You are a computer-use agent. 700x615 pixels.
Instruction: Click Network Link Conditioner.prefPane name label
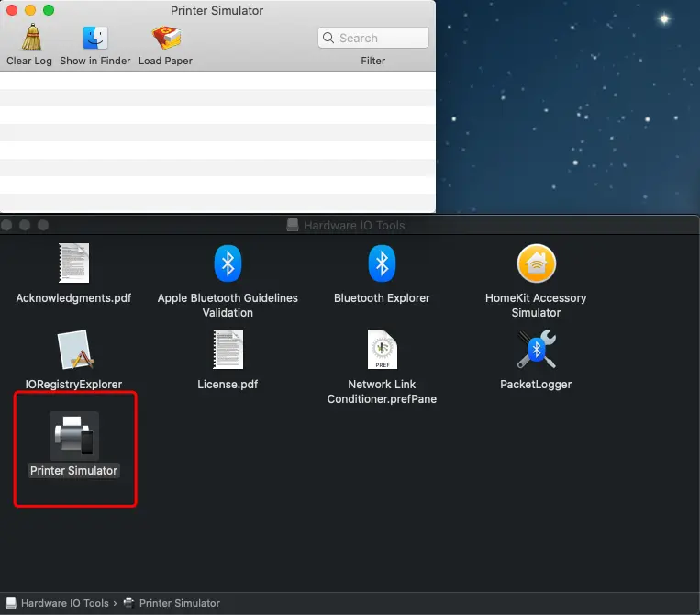click(x=382, y=392)
